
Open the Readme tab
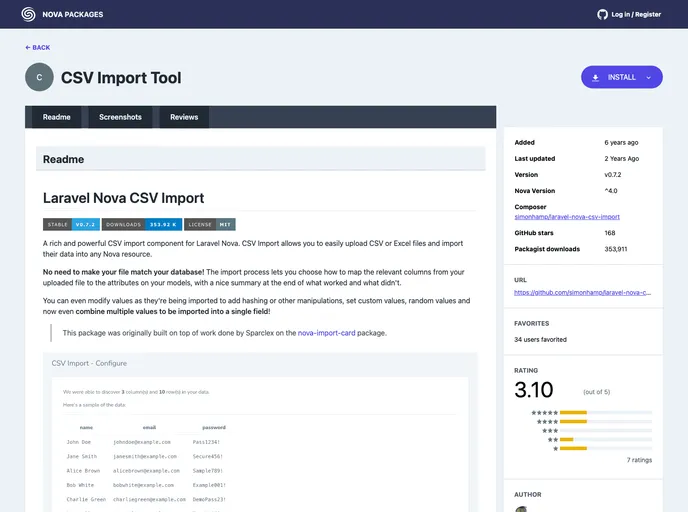point(57,117)
